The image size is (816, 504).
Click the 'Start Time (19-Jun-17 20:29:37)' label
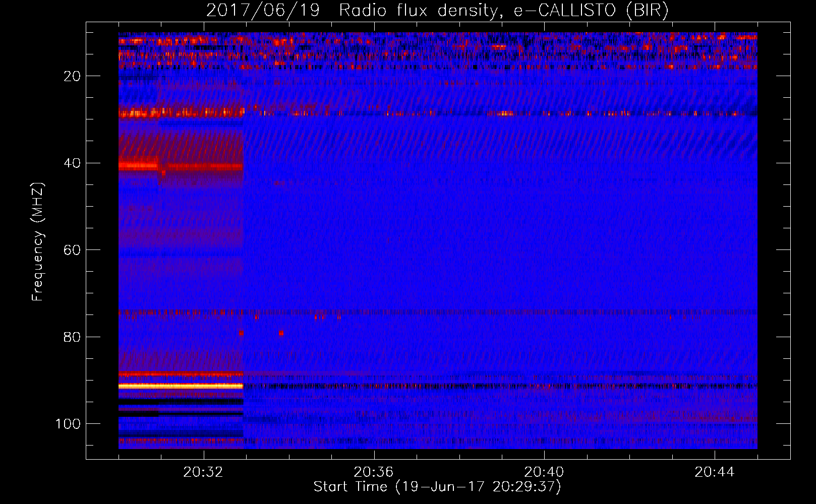[x=437, y=487]
